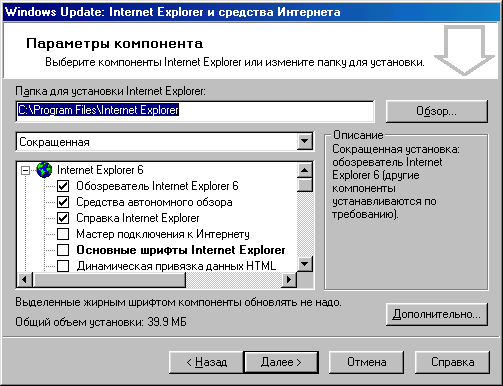
Task: Click the component list scroll up arrow
Action: (305, 171)
